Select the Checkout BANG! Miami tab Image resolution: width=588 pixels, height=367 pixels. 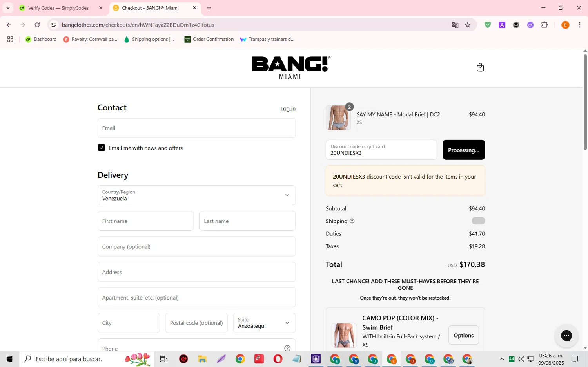tap(155, 8)
